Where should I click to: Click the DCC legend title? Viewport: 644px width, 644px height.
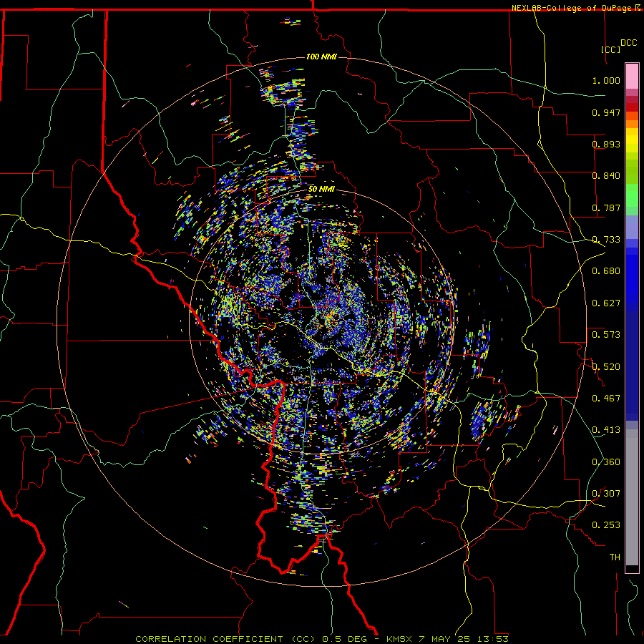[x=628, y=43]
